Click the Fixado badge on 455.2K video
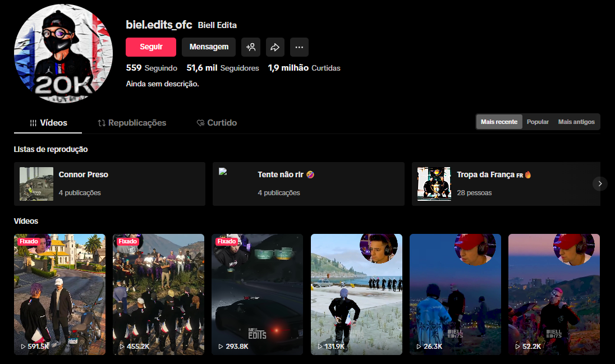The height and width of the screenshot is (364, 615). [128, 242]
